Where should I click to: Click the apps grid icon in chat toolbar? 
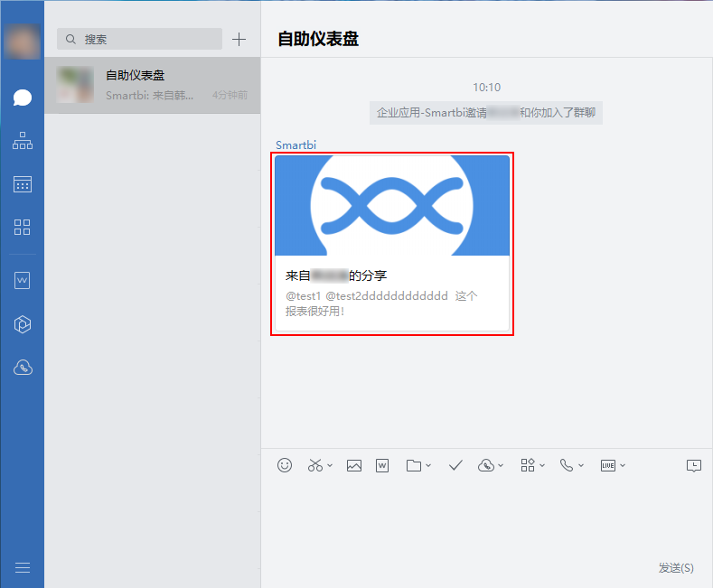(528, 465)
